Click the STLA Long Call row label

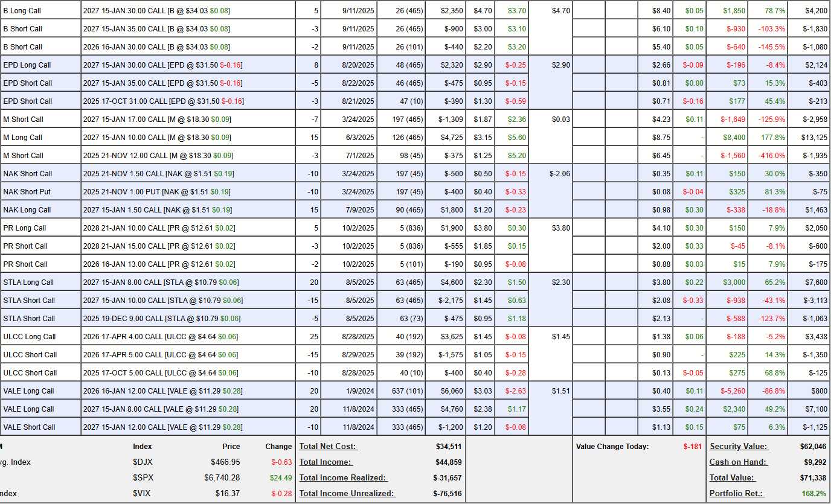[28, 282]
